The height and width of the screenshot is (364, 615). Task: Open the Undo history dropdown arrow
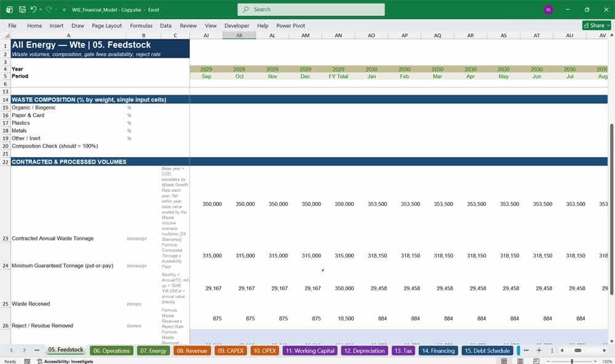pyautogui.click(x=41, y=9)
